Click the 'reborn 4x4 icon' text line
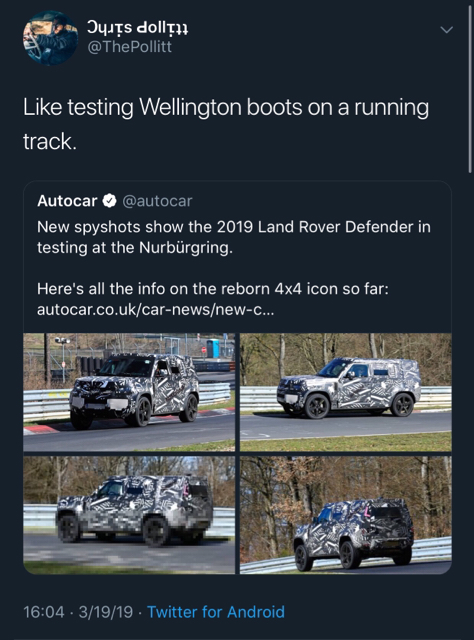 213,289
